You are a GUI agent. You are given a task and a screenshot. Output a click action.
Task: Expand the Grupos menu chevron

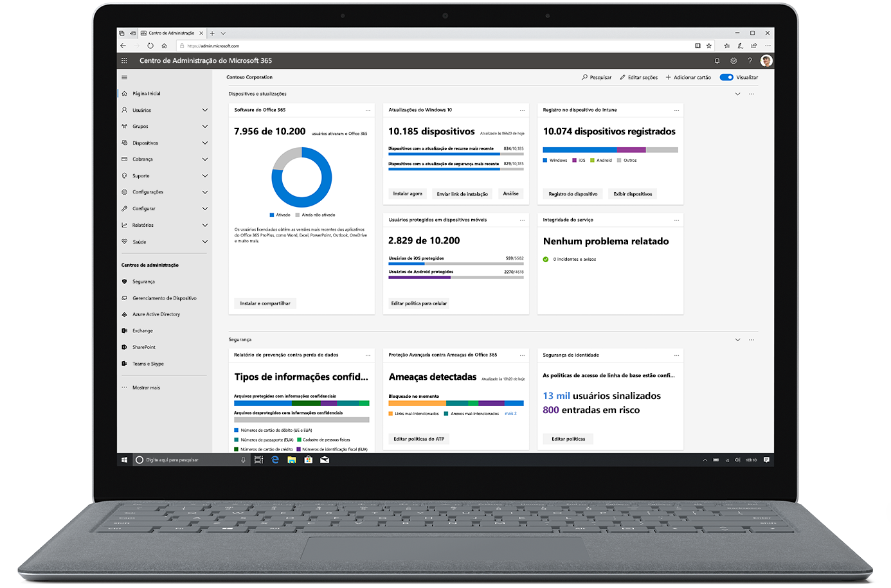click(x=205, y=127)
